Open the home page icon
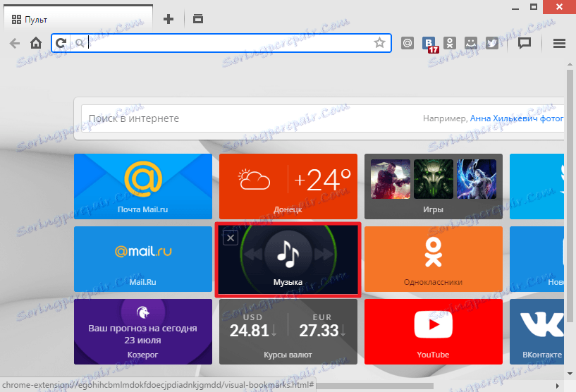This screenshot has width=576, height=392. pyautogui.click(x=36, y=43)
